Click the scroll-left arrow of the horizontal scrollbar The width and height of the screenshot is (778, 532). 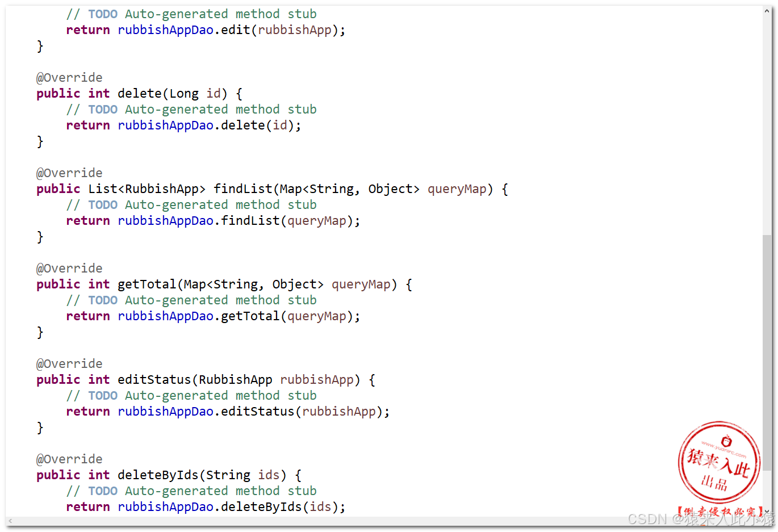[10, 521]
